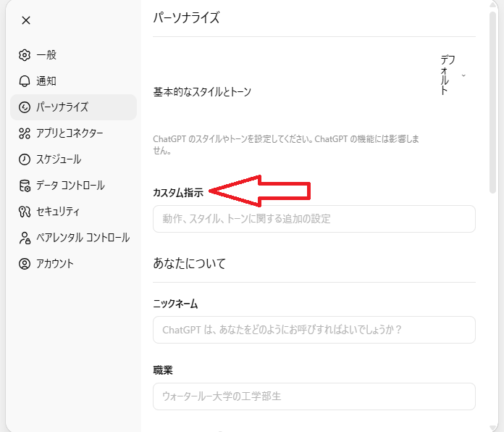Click the profile icon beside アカウント

click(x=25, y=264)
